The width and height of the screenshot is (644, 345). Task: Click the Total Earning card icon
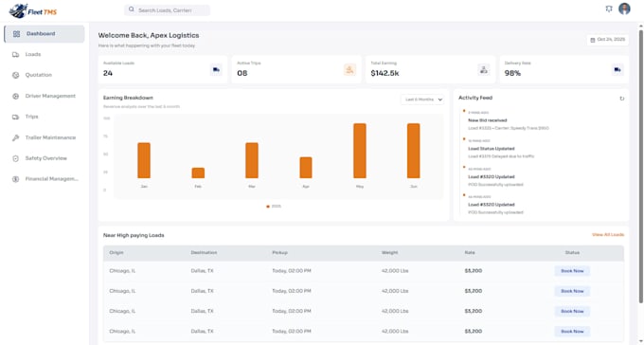coord(484,70)
